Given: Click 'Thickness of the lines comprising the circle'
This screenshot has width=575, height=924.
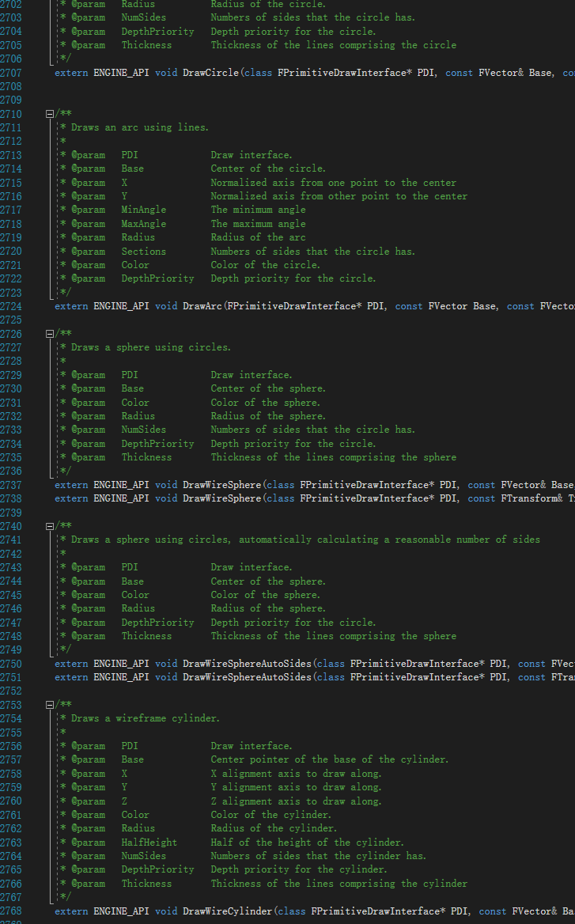Looking at the screenshot, I should pyautogui.click(x=334, y=45).
